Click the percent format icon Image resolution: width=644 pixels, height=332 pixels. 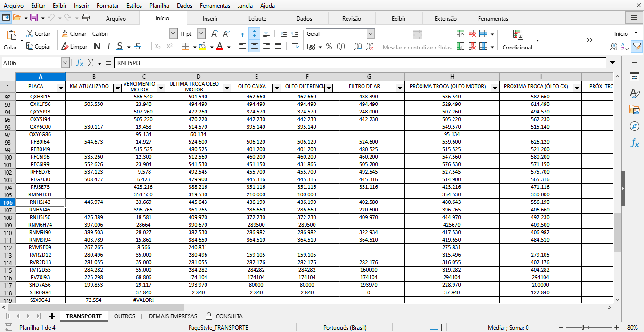(329, 47)
